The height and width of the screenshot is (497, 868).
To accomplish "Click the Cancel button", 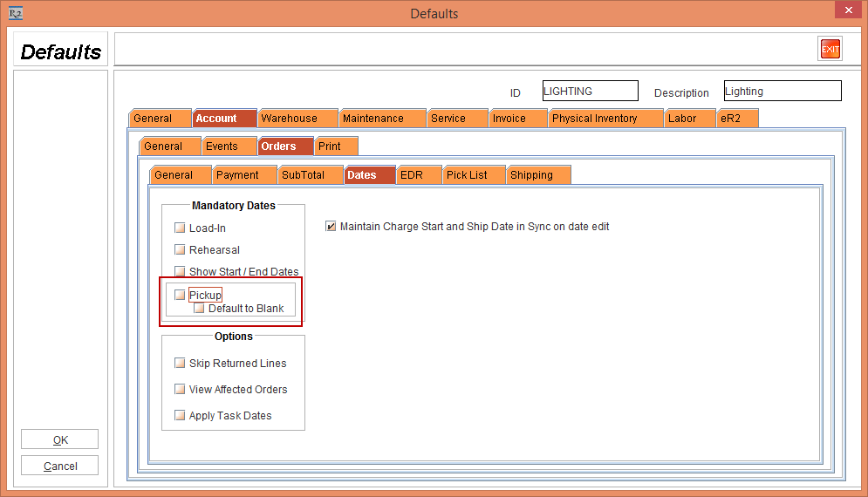I will point(60,466).
